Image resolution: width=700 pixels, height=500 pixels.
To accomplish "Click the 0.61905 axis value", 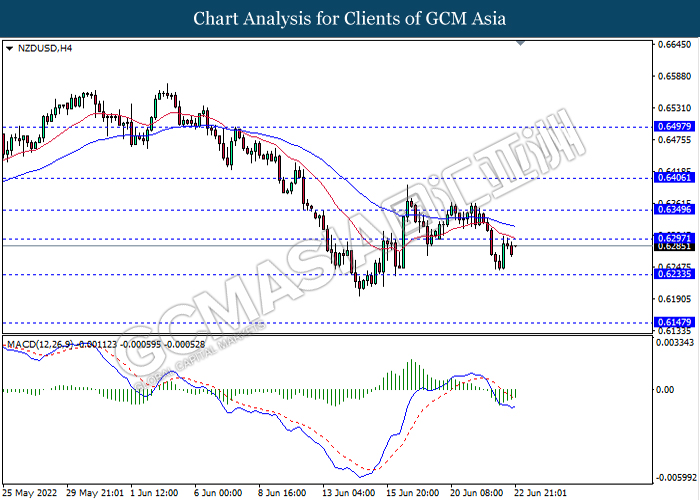I will (675, 299).
